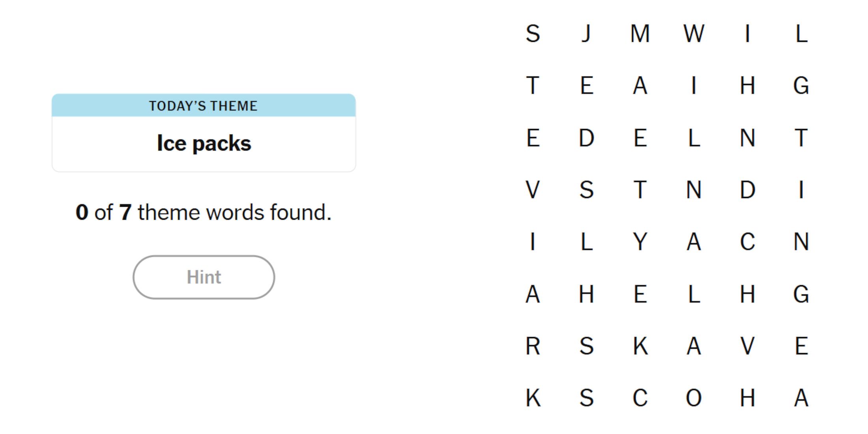The width and height of the screenshot is (868, 434).
Task: Select the letter J in the grid
Action: [x=586, y=34]
